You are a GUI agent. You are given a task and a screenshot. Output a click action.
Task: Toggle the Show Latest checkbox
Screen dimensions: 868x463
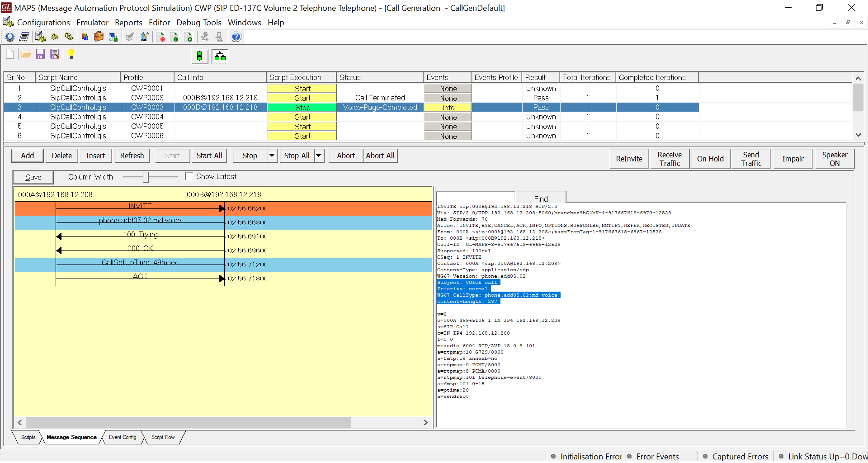189,176
